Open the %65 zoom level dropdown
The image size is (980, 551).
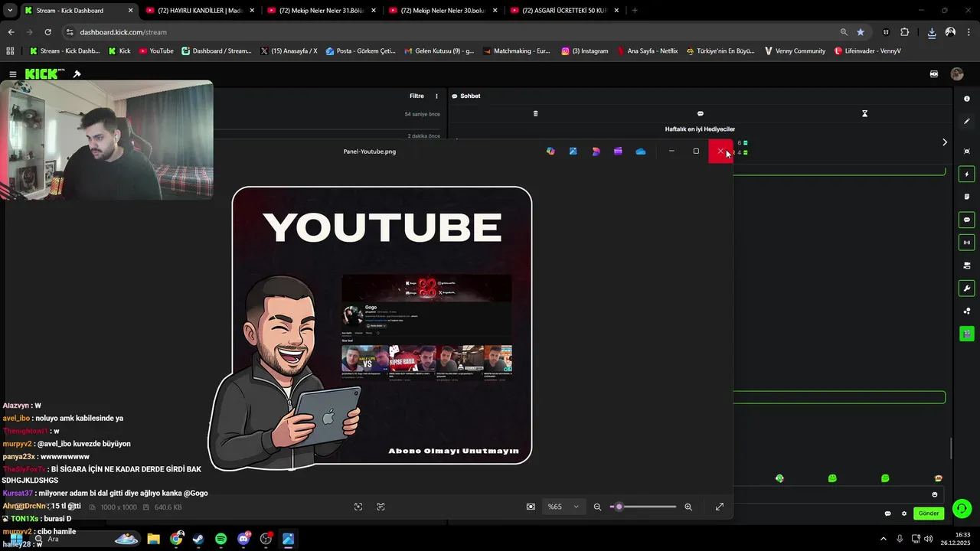563,507
